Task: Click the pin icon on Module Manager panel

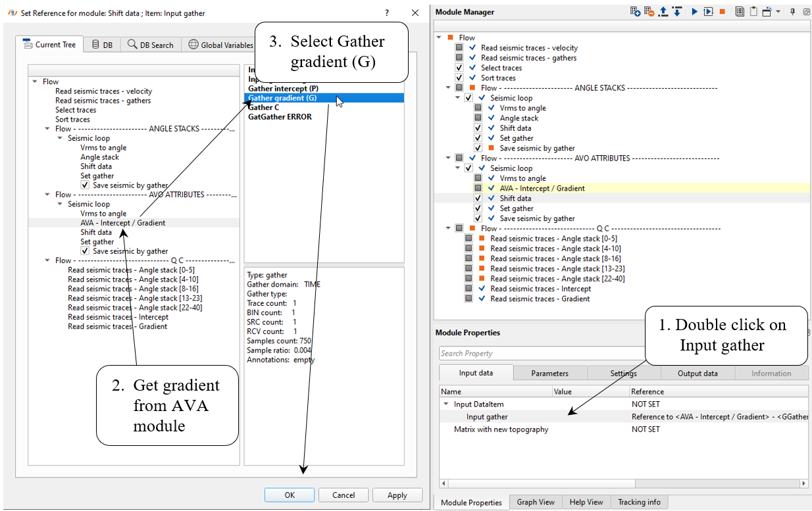Action: click(793, 12)
